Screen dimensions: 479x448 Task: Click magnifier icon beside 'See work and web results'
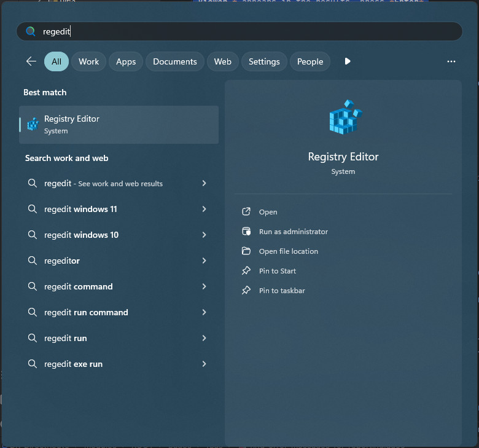[33, 183]
